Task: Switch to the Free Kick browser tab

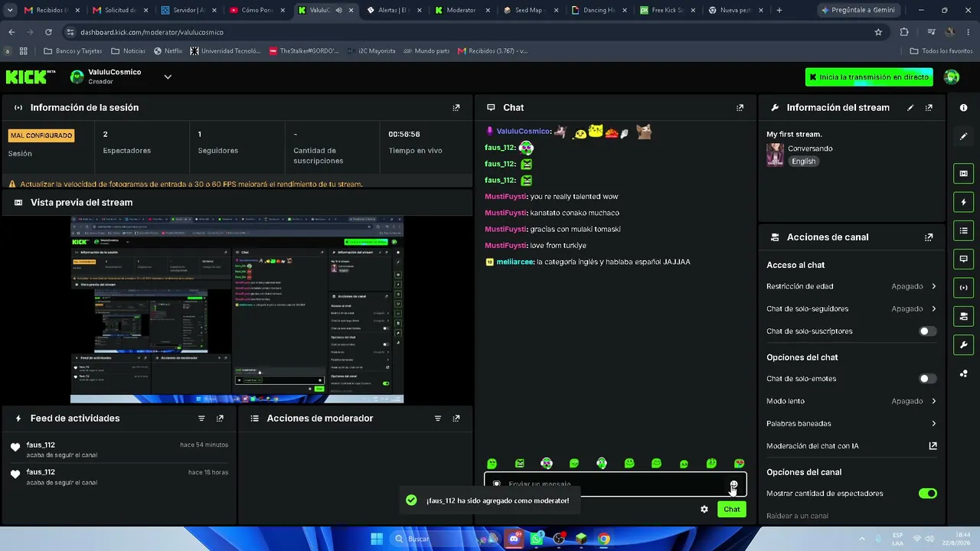Action: coord(667,10)
